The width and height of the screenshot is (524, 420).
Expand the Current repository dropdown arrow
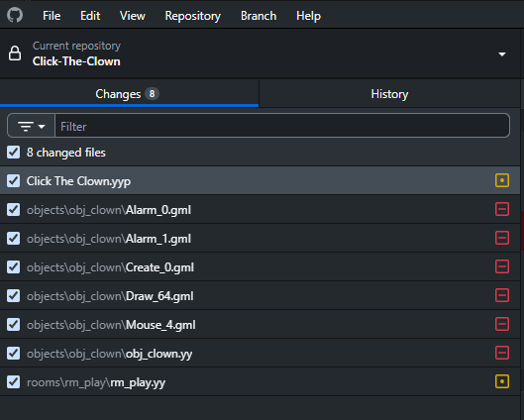pos(502,53)
